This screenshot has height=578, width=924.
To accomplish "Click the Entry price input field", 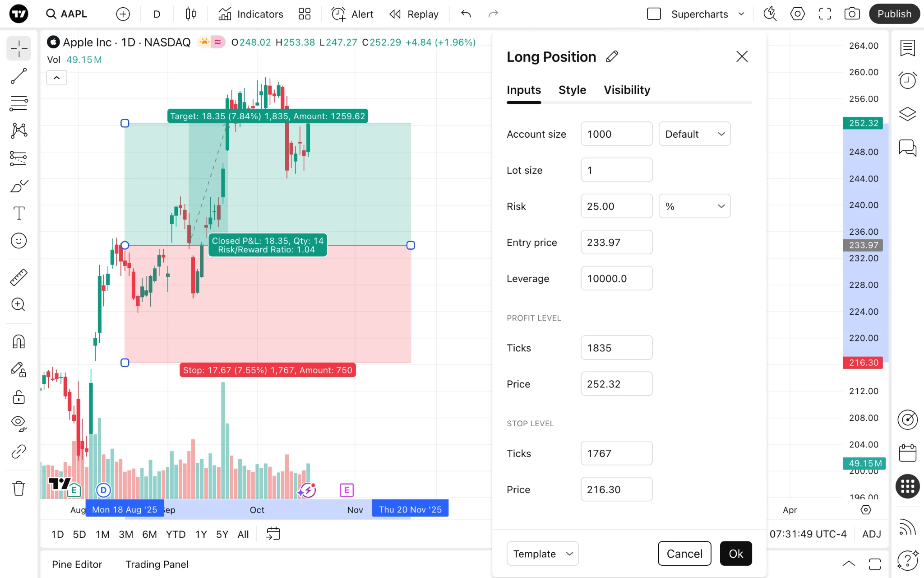I will [616, 242].
